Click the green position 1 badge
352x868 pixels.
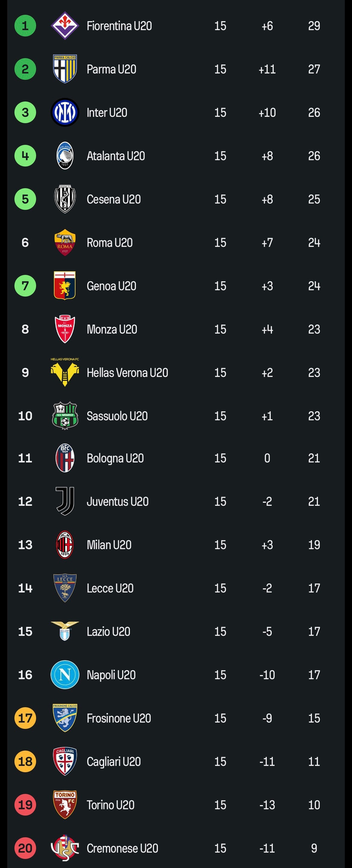point(25,26)
